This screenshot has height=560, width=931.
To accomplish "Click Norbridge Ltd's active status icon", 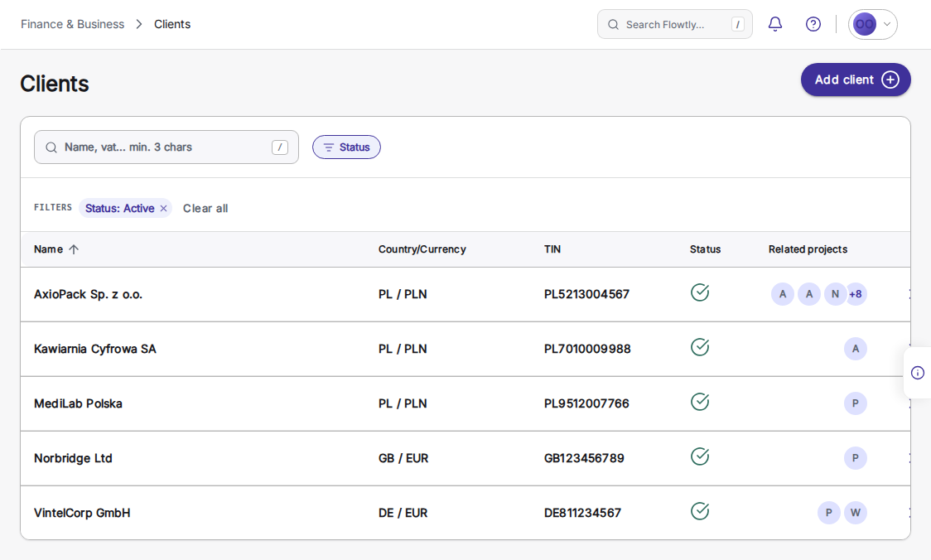I will pyautogui.click(x=700, y=456).
